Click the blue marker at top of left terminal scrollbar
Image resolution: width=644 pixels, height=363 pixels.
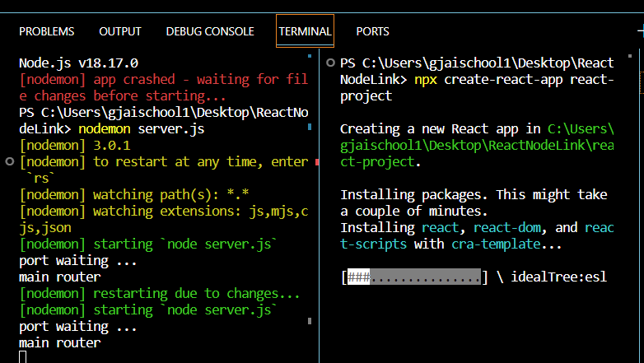[x=310, y=56]
